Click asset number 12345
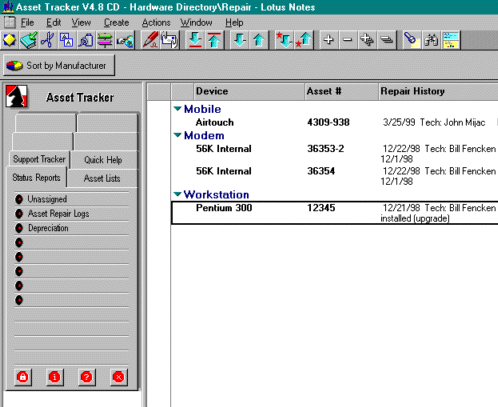This screenshot has height=407, width=498. click(321, 208)
